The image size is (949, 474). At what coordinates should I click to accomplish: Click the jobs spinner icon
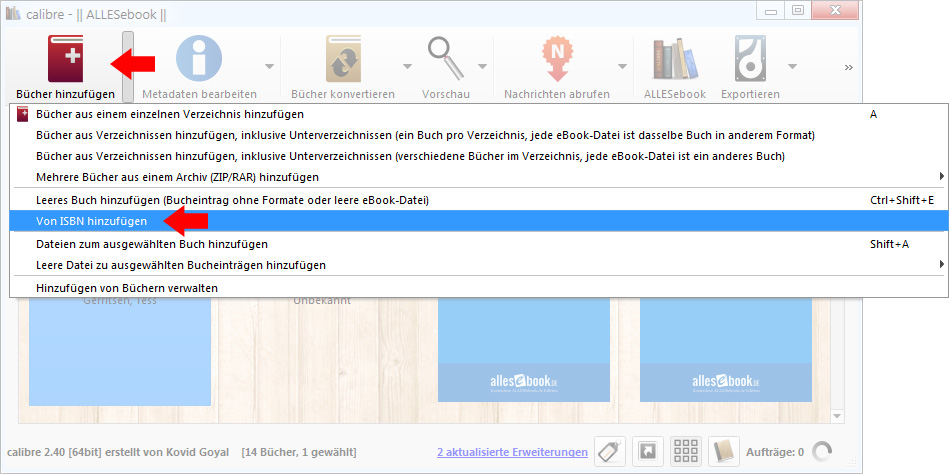click(822, 451)
